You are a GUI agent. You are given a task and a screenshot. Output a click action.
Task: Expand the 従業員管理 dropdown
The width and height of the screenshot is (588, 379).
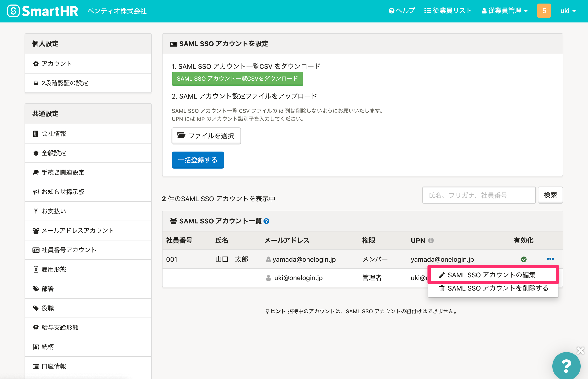pos(505,11)
